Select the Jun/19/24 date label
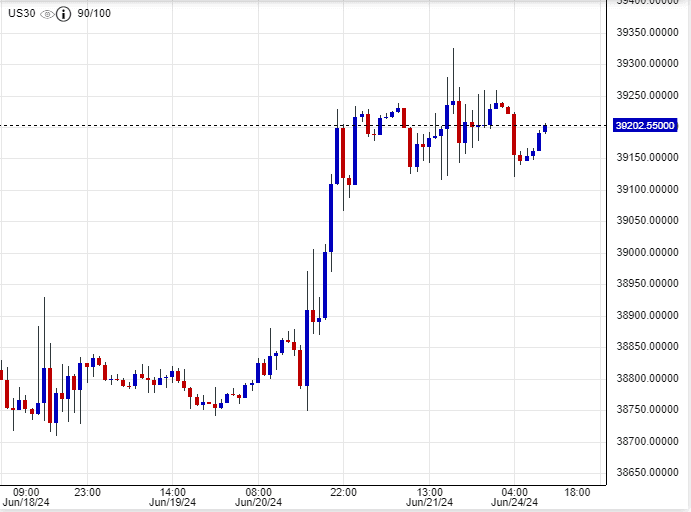Viewport: 691px width, 512px height. point(171,503)
